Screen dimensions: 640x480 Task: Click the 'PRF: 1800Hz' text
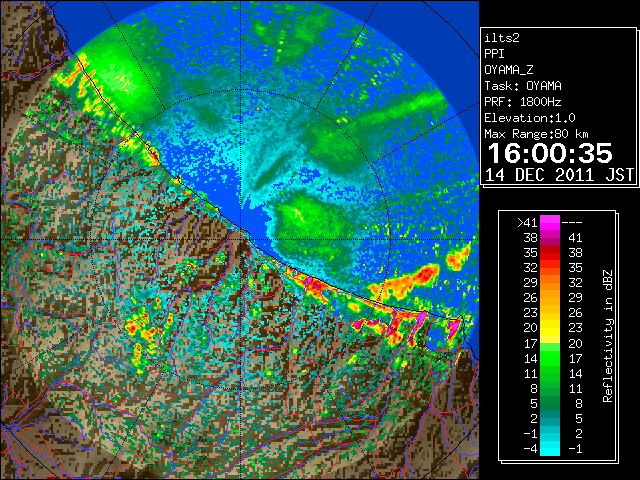pyautogui.click(x=523, y=102)
